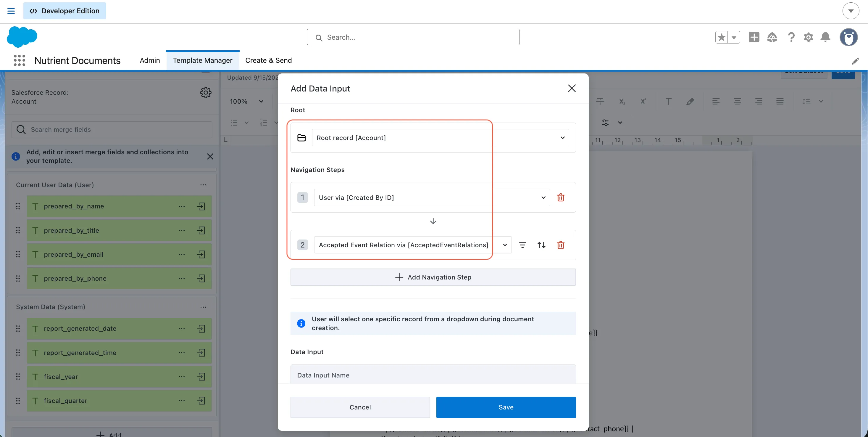
Task: Click the Add button in sidebar
Action: (112, 433)
